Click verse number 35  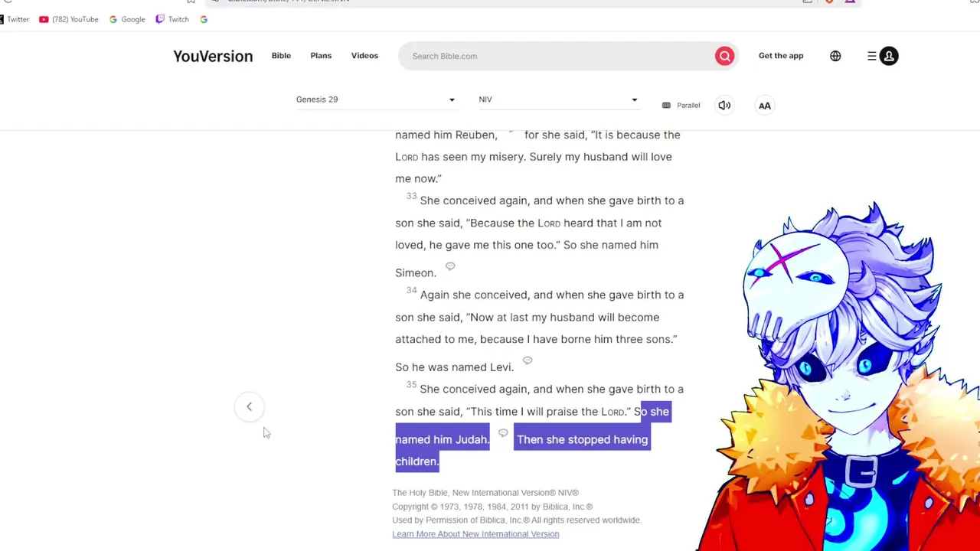tap(411, 385)
